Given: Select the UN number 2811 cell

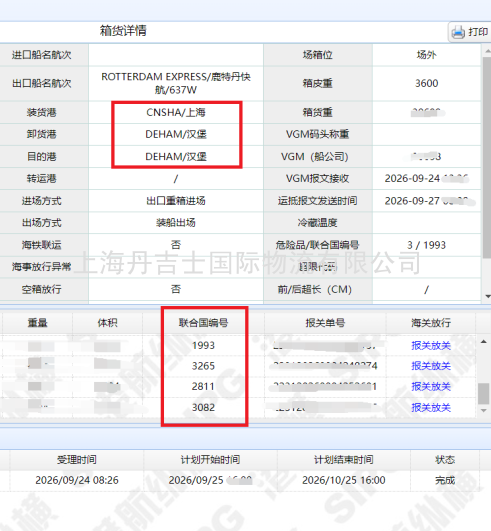Looking at the screenshot, I should tap(203, 386).
